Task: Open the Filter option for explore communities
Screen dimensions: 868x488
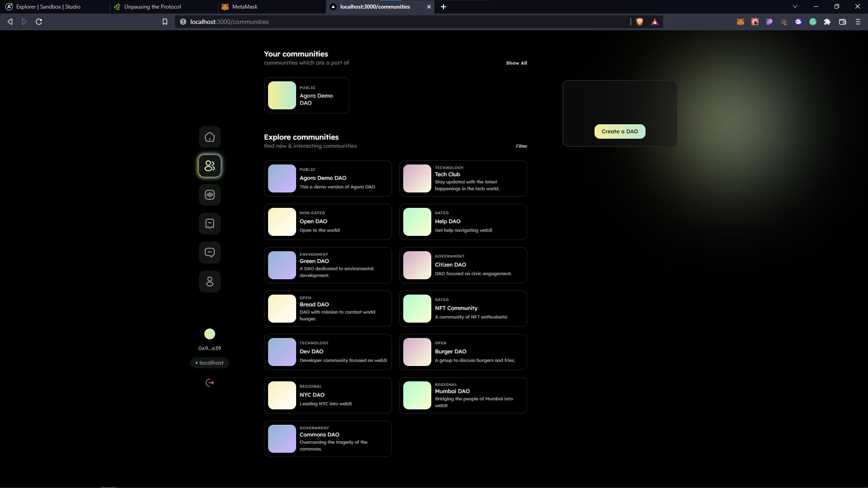Action: (521, 146)
